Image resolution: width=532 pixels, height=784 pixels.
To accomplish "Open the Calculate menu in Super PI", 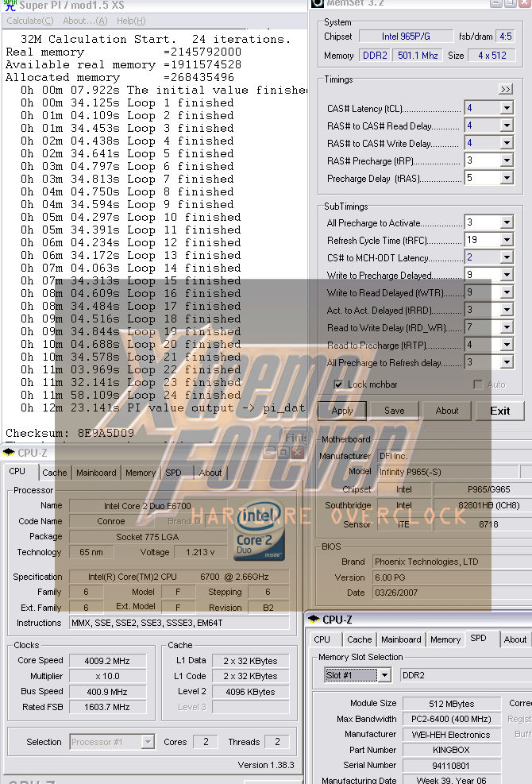I will [29, 21].
